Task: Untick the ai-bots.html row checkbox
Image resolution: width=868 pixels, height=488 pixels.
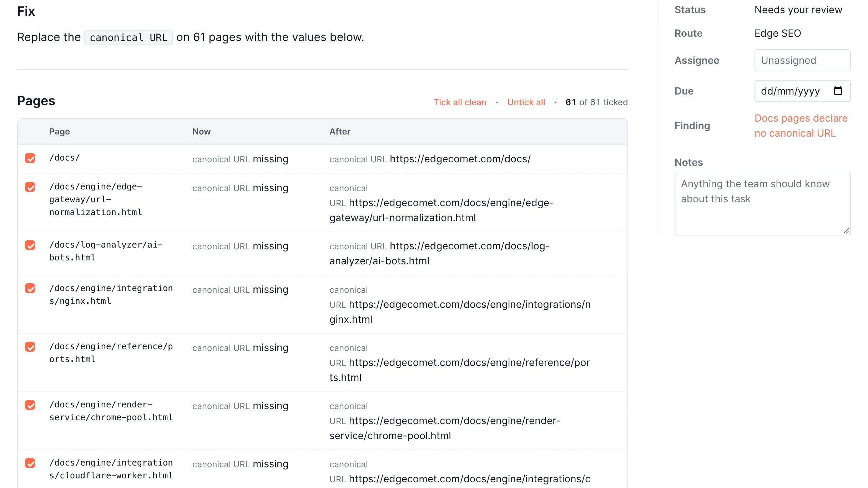Action: 30,245
